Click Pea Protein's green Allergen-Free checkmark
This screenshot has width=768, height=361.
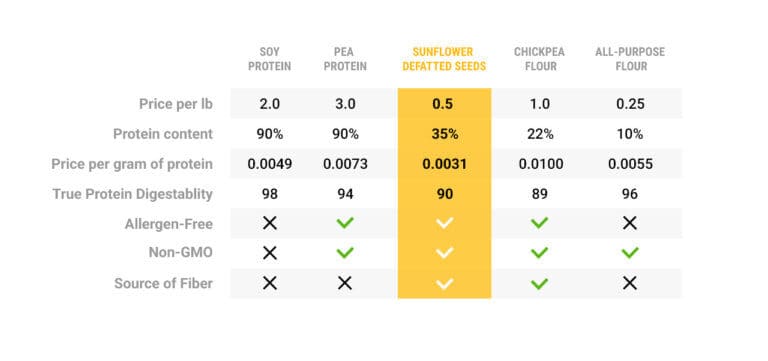pos(345,223)
